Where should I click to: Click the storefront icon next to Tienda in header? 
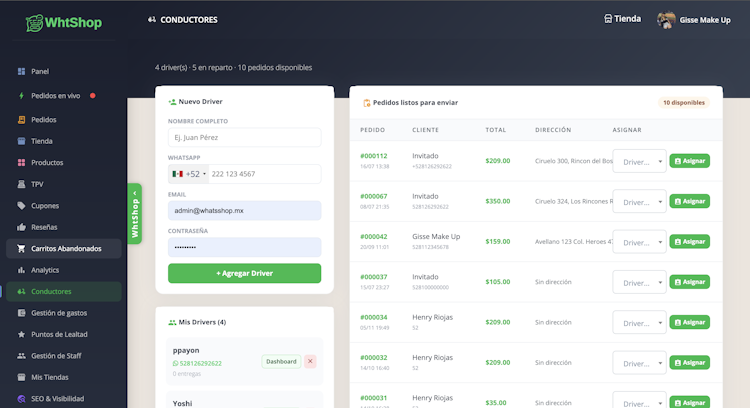608,19
